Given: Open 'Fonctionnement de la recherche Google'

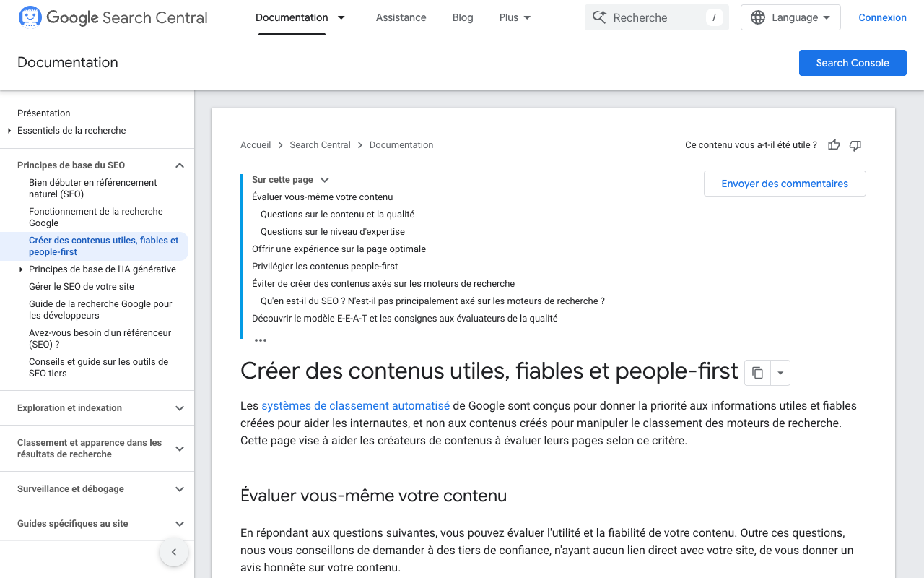Looking at the screenshot, I should click(x=96, y=217).
